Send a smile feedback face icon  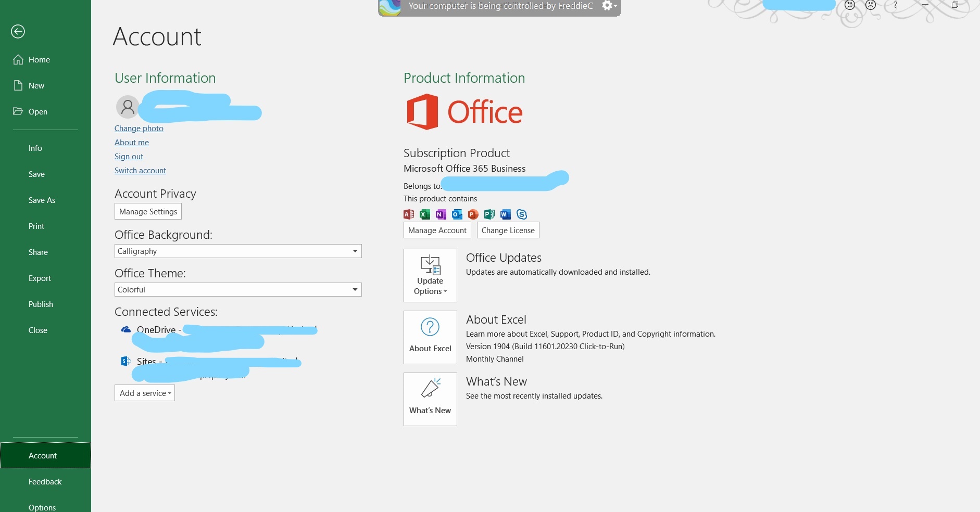click(x=850, y=5)
